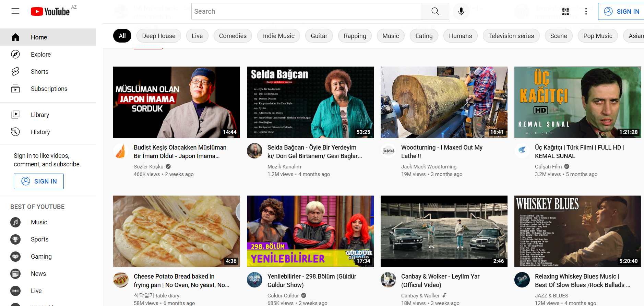Click the search magnifier button
The width and height of the screenshot is (644, 306).
coord(435,11)
